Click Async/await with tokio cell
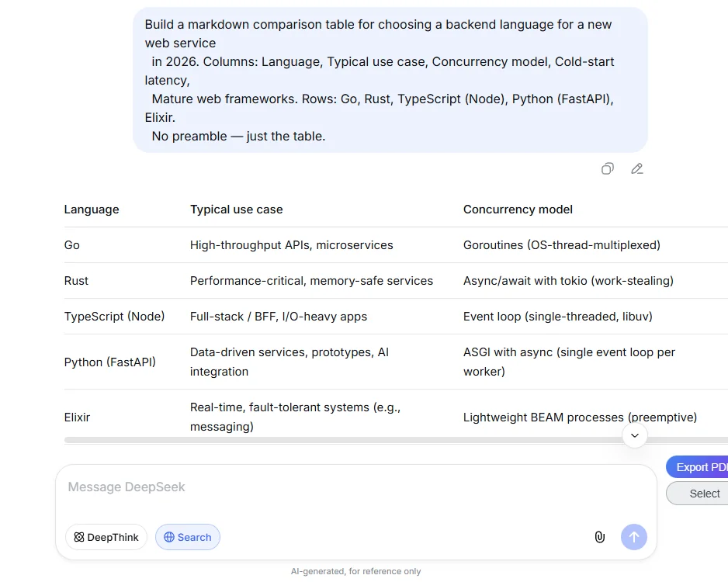This screenshot has height=582, width=728. click(568, 281)
